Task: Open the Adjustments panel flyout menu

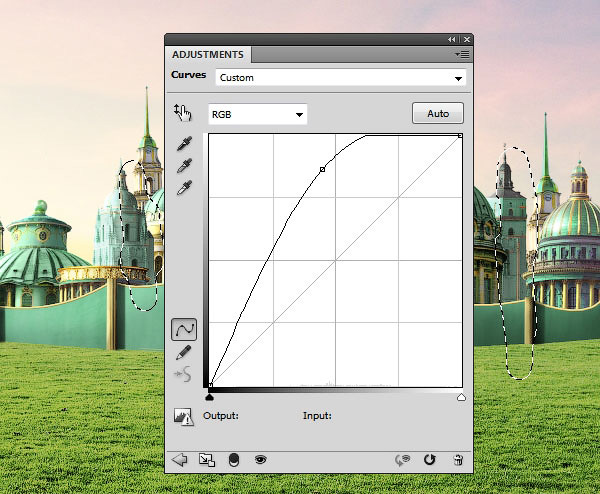Action: (462, 54)
